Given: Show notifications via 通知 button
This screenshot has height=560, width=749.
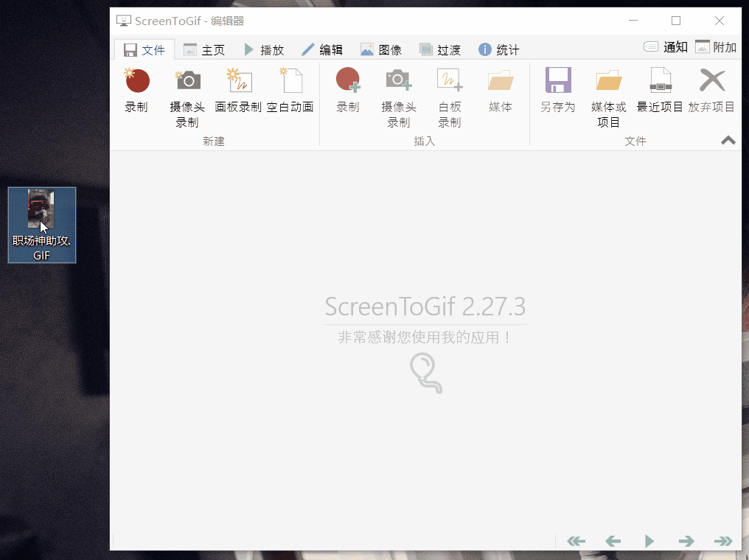Looking at the screenshot, I should 666,46.
